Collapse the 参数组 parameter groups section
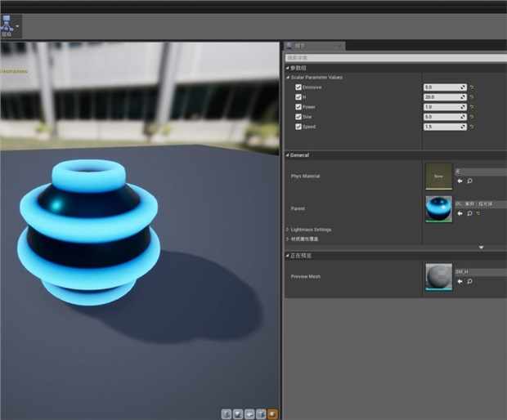This screenshot has width=507, height=420. (287, 68)
